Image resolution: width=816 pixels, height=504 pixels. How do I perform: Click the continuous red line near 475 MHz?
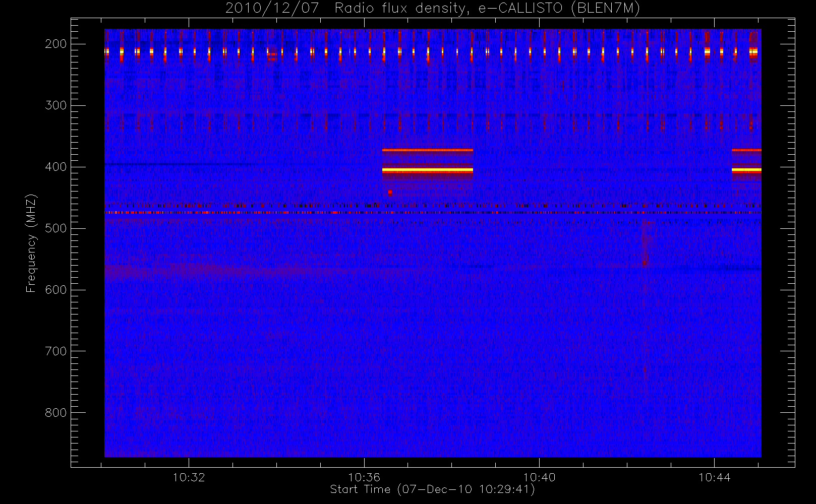(433, 213)
